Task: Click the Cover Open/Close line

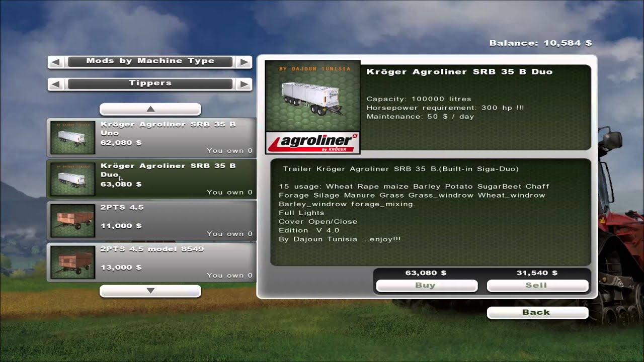Action: pyautogui.click(x=318, y=222)
